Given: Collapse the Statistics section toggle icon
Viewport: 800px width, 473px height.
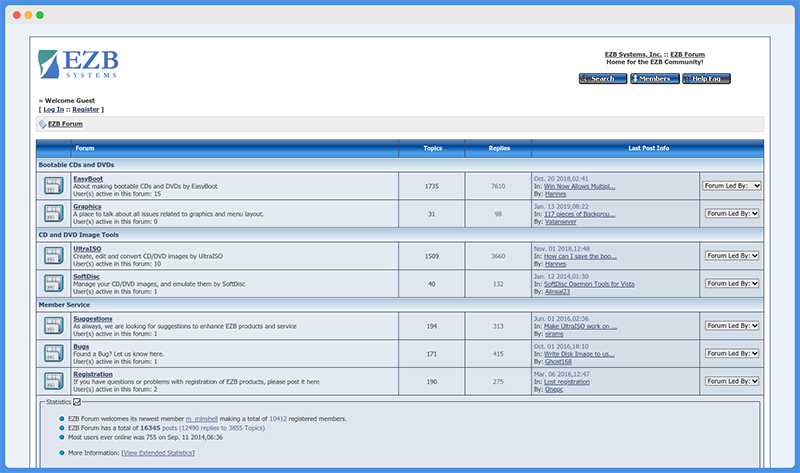Looking at the screenshot, I should point(77,402).
